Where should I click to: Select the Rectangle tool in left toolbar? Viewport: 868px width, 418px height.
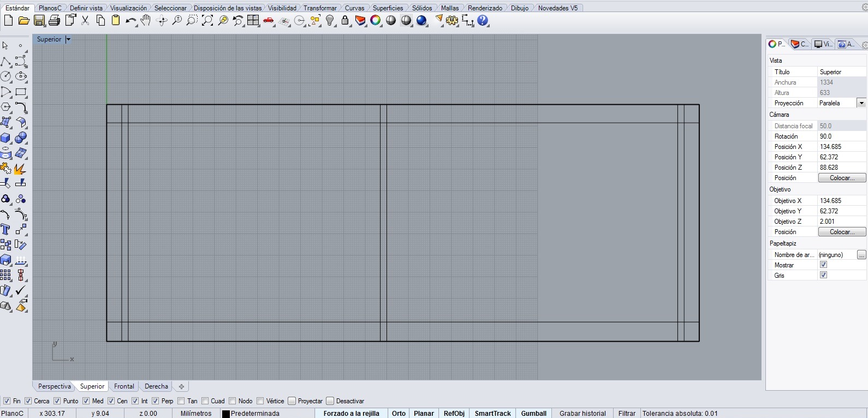pos(21,92)
